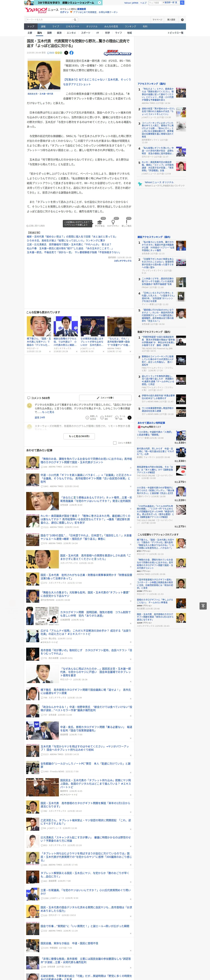The width and height of the screenshot is (210, 980).
Task: Open the 国際 news tab
Action: tap(49, 33)
